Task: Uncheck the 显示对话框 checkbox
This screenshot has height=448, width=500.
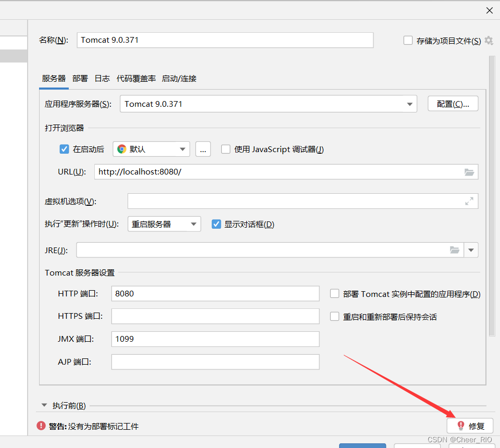Action: pos(216,224)
